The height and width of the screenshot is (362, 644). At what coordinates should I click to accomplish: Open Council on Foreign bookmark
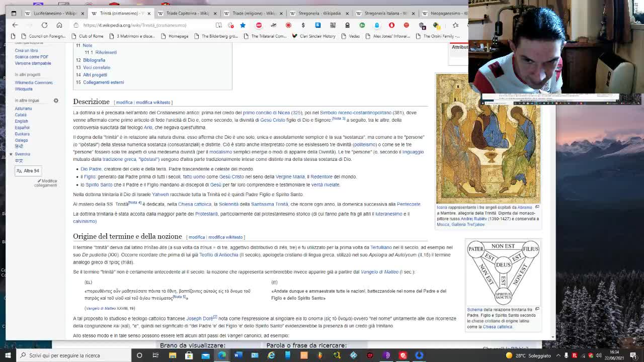43,36
